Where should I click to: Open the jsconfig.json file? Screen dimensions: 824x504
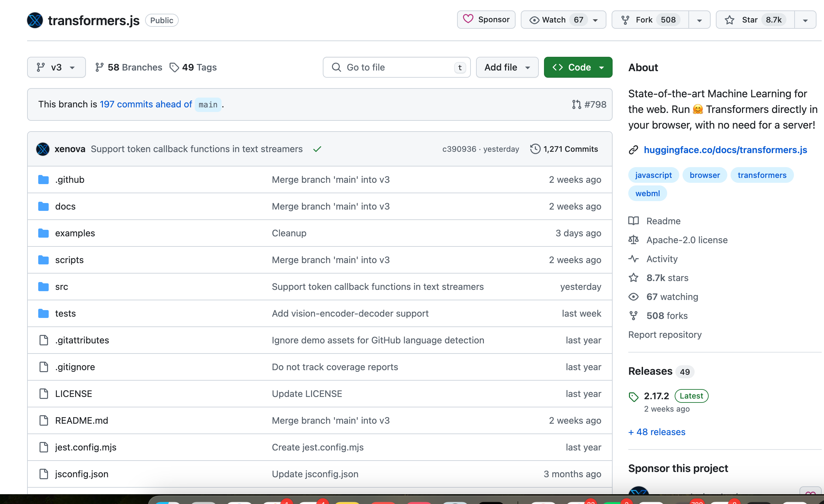click(82, 474)
